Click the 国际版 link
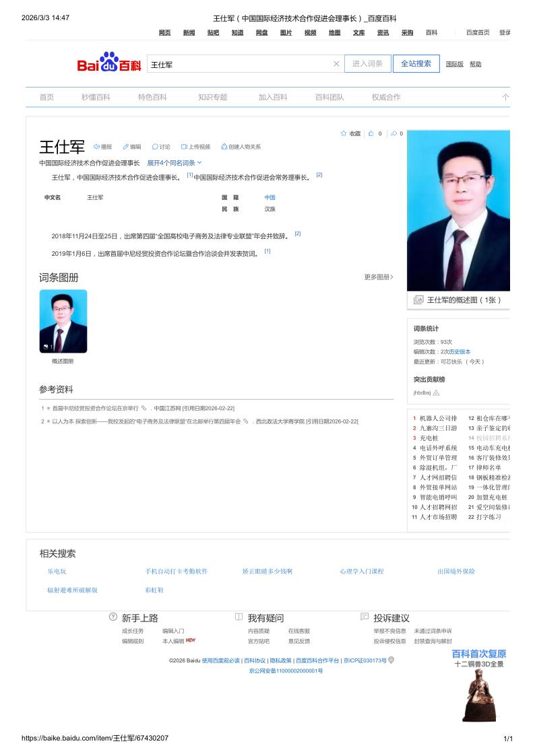 click(x=454, y=64)
